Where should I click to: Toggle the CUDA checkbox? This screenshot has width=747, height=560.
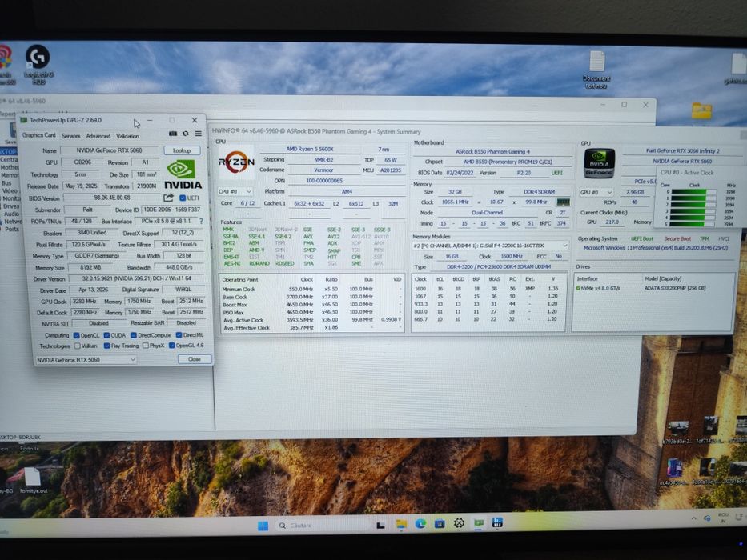click(x=106, y=335)
